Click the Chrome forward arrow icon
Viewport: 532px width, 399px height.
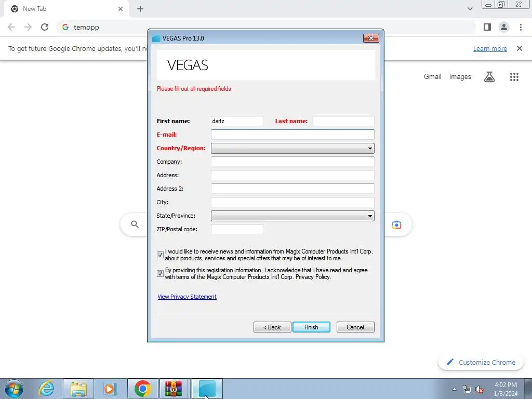click(28, 27)
